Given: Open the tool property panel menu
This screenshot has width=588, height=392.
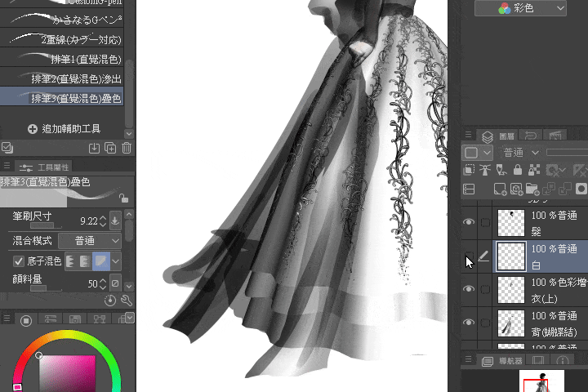Looking at the screenshot, I should pos(7,166).
